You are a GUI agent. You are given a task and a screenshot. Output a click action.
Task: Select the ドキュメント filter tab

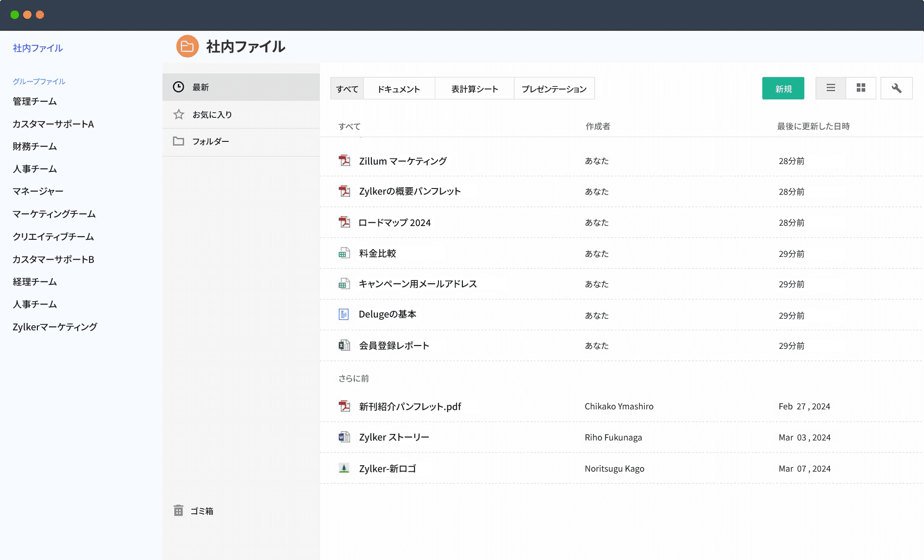click(x=399, y=89)
